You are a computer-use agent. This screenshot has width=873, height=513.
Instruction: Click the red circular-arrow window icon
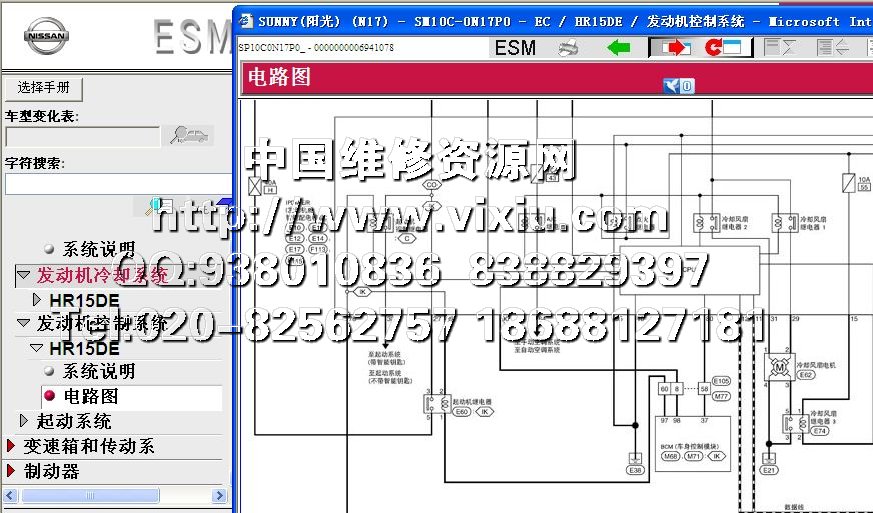(x=724, y=48)
